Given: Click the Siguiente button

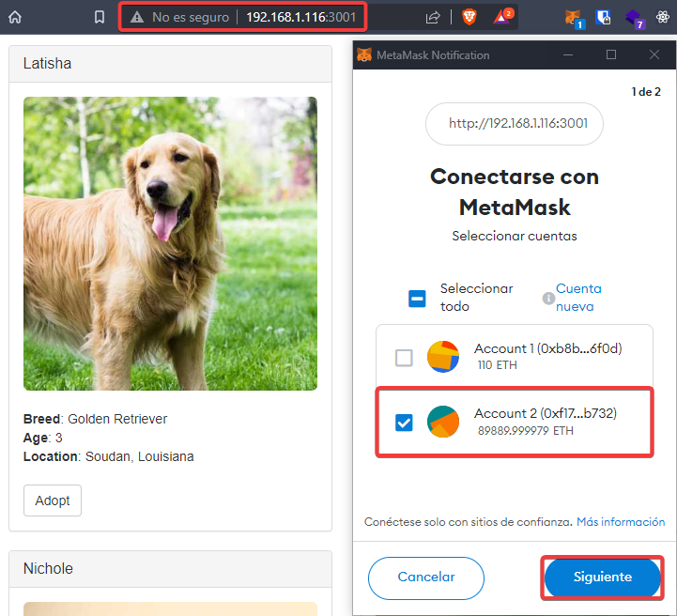Looking at the screenshot, I should pos(602,577).
